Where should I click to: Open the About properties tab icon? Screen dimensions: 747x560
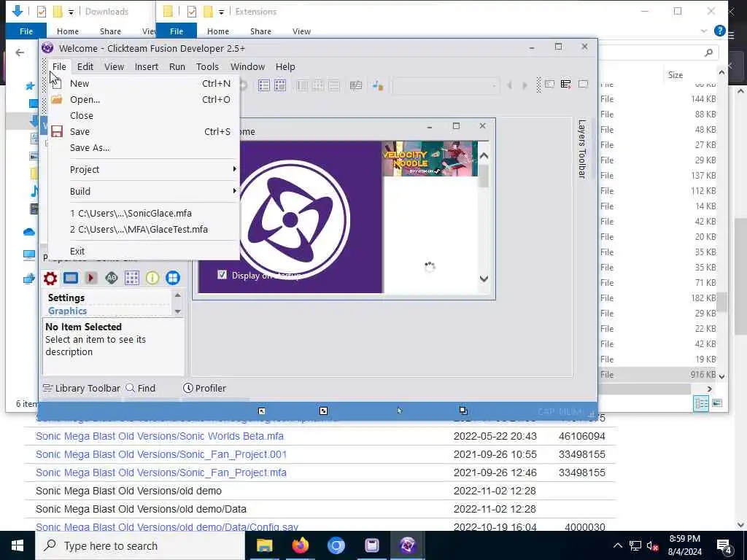point(152,278)
